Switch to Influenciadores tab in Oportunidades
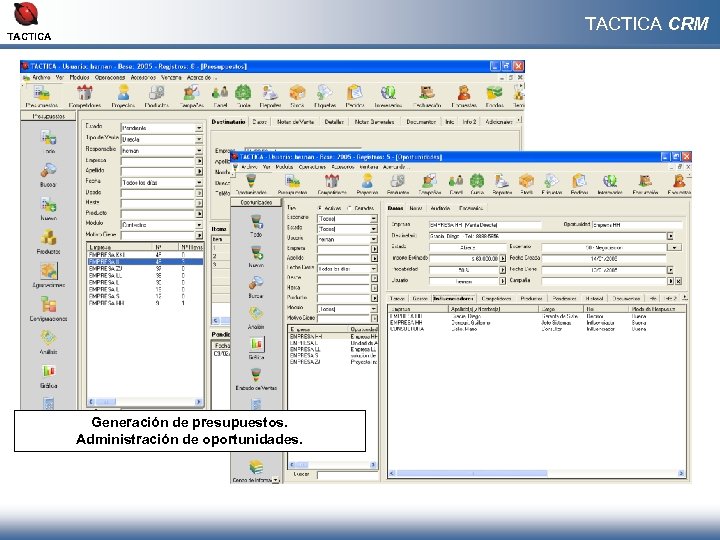720x540 pixels. (453, 298)
